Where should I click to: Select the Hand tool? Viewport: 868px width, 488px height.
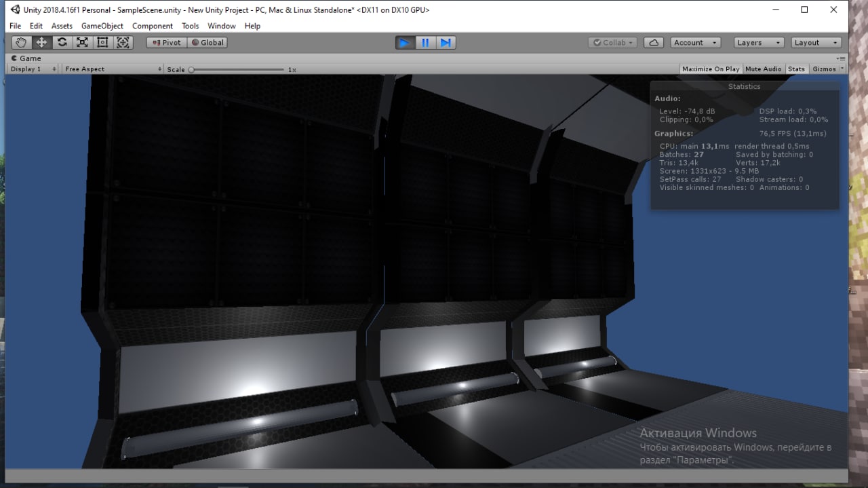click(21, 42)
